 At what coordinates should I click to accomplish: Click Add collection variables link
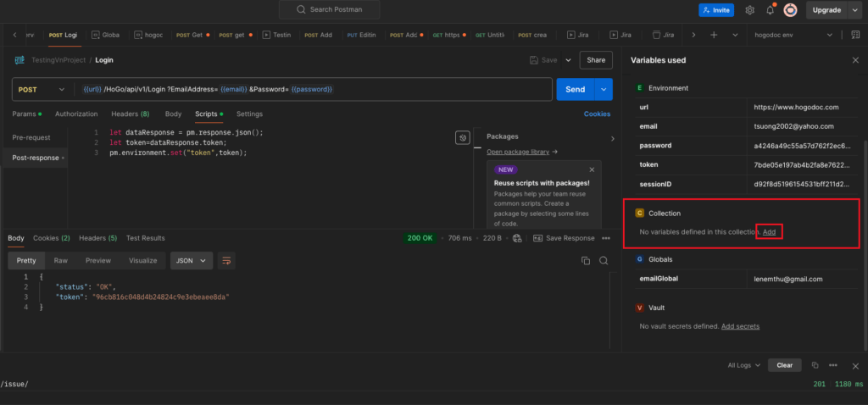click(x=769, y=232)
